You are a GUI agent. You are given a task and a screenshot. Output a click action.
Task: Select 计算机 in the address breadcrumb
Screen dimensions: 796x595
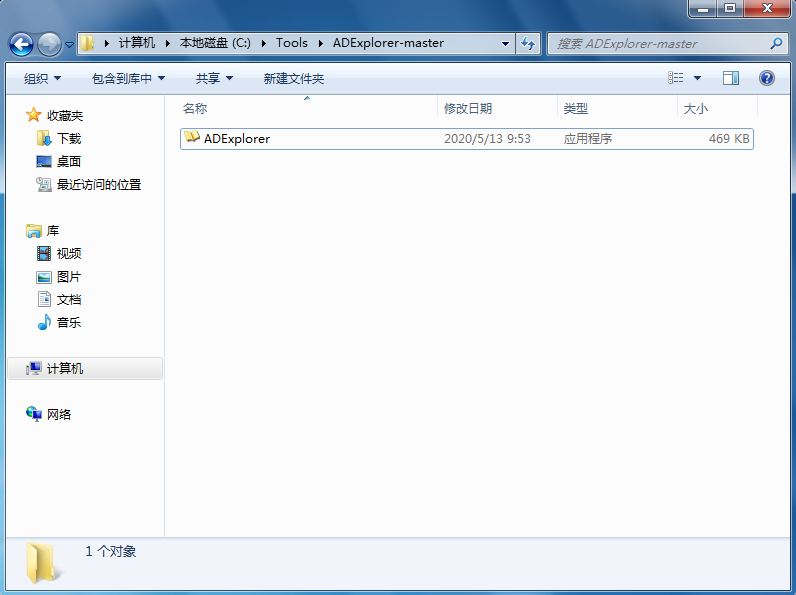point(137,43)
